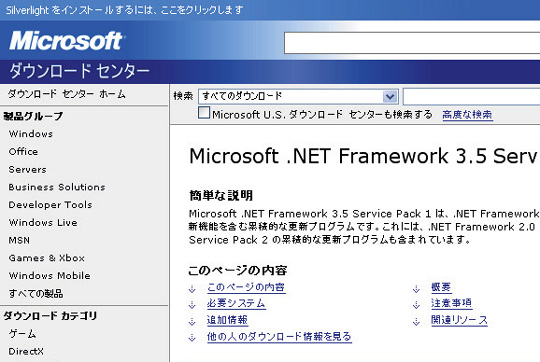
Task: Click down-arrow icon beside このページの内容 link
Action: coord(192,289)
